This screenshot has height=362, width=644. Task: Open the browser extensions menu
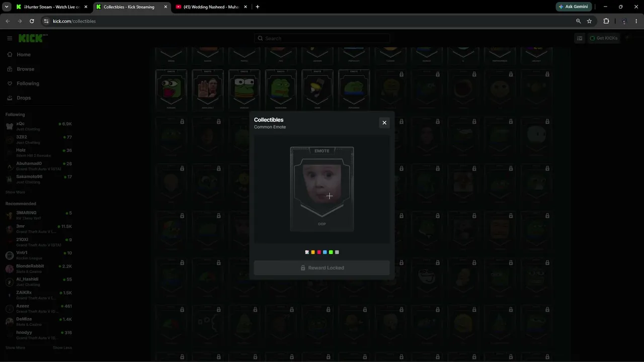point(606,21)
